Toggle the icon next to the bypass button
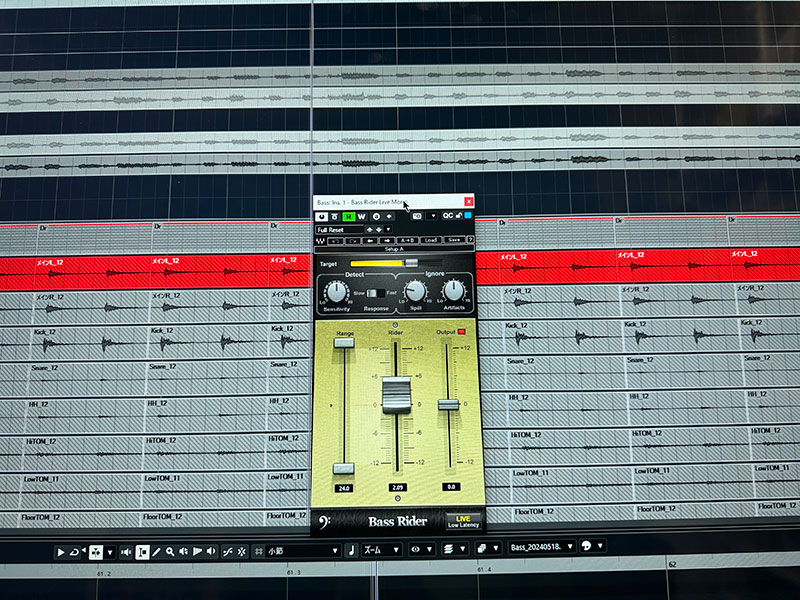The width and height of the screenshot is (800, 600). tap(334, 217)
